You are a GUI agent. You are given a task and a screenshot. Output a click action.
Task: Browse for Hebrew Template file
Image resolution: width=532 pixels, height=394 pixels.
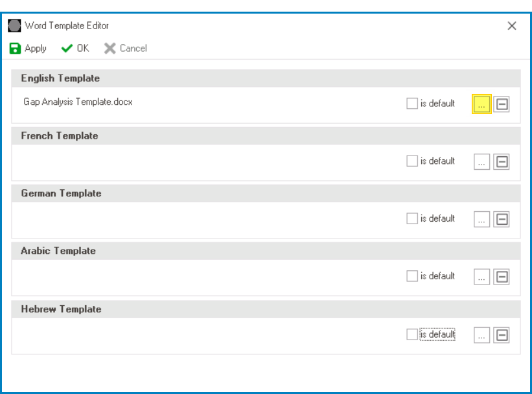pos(481,335)
